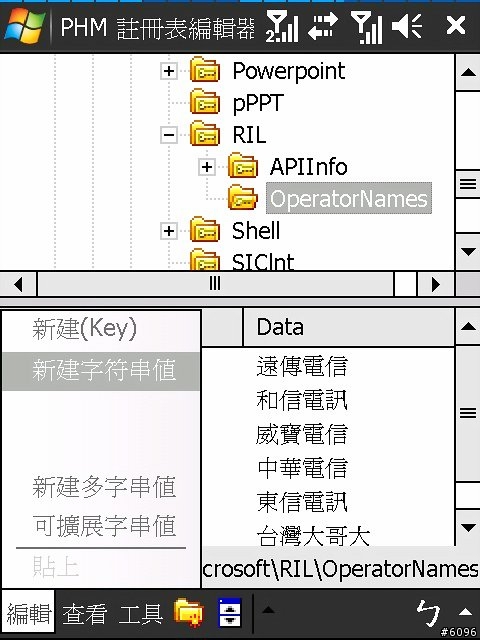Tap the speaker volume icon
The width and height of the screenshot is (480, 640).
click(x=407, y=26)
